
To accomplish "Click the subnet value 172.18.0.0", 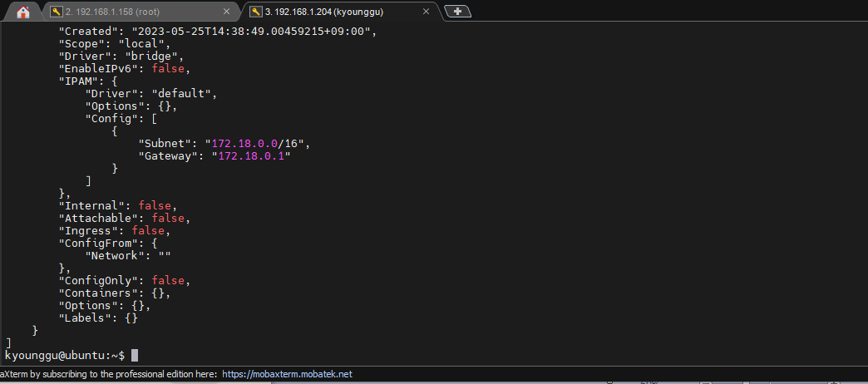I will [x=244, y=144].
